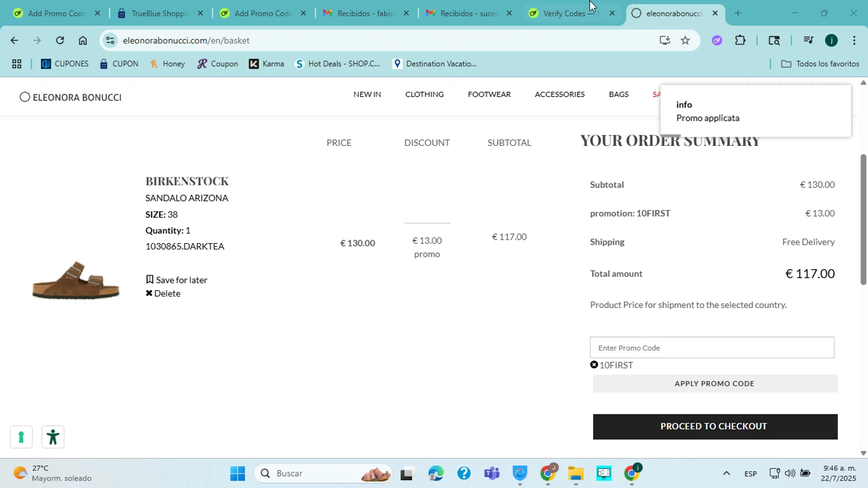
Task: Open Microsoft Teams from taskbar
Action: (x=492, y=474)
